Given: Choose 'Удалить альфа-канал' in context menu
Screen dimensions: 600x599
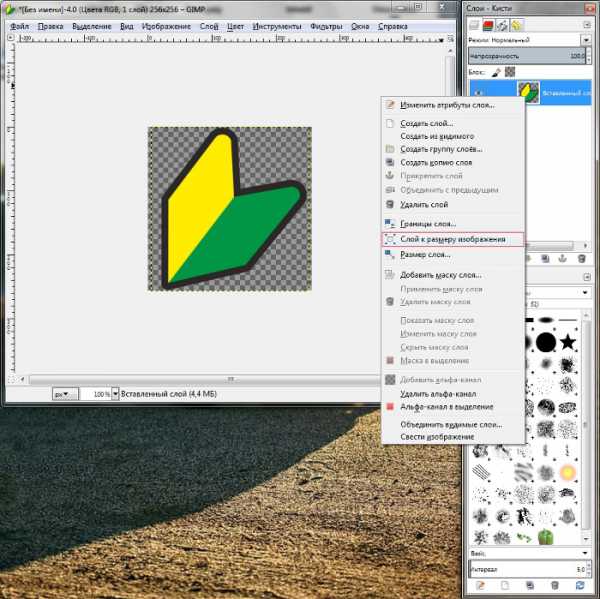Looking at the screenshot, I should click(453, 393).
